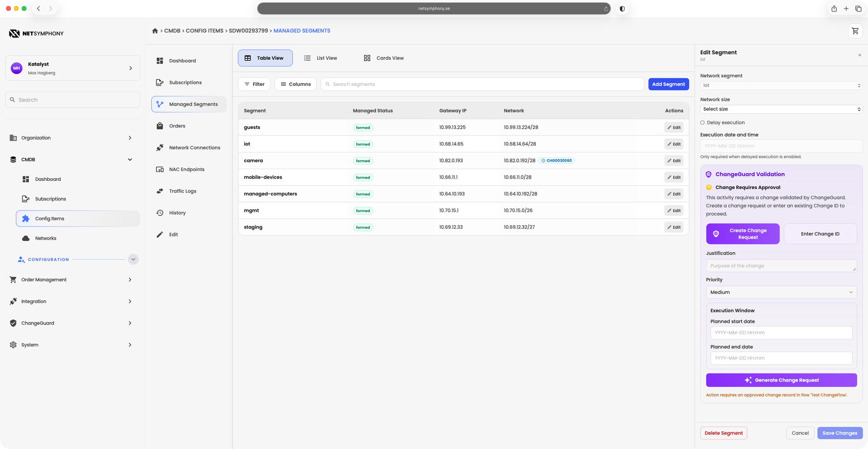Click the MH user avatar
The width and height of the screenshot is (868, 449).
(17, 68)
